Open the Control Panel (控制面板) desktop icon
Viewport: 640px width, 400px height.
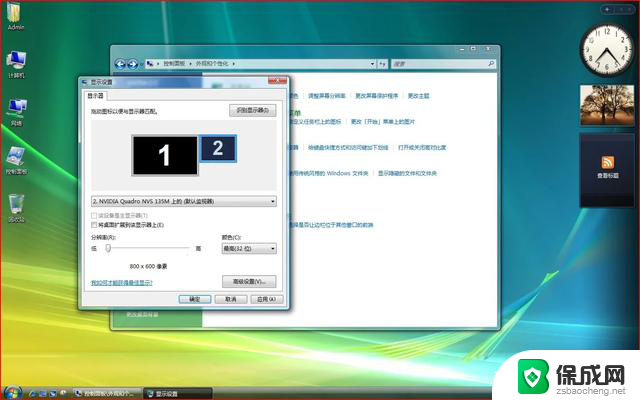[16, 159]
